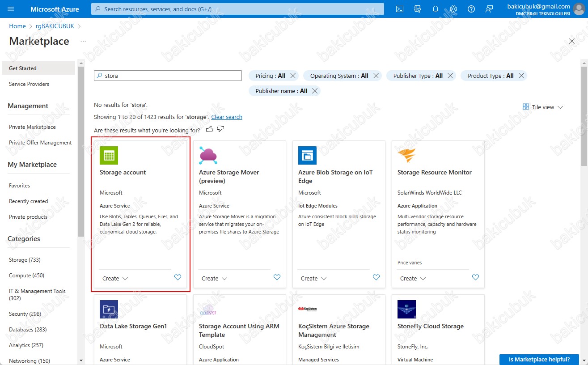
Task: Open portal Settings gear
Action: [x=453, y=9]
